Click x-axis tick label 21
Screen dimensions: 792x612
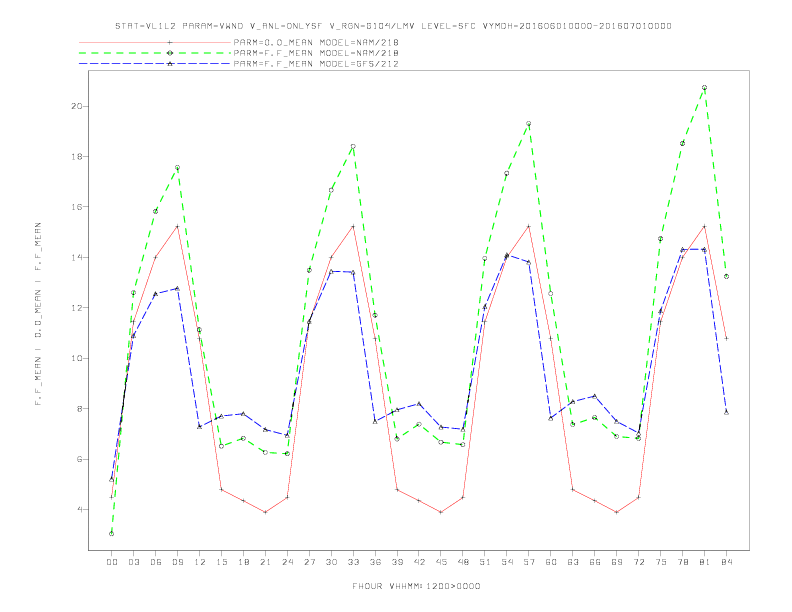[265, 562]
